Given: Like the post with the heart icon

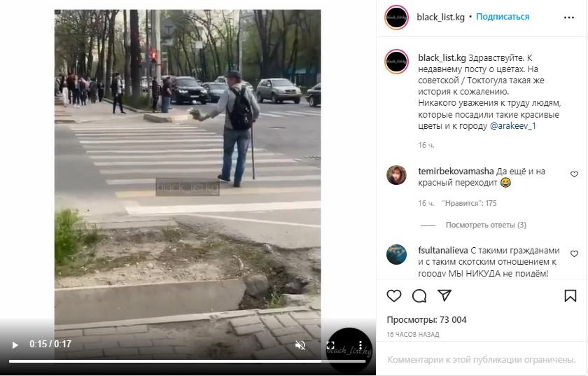Looking at the screenshot, I should (393, 295).
